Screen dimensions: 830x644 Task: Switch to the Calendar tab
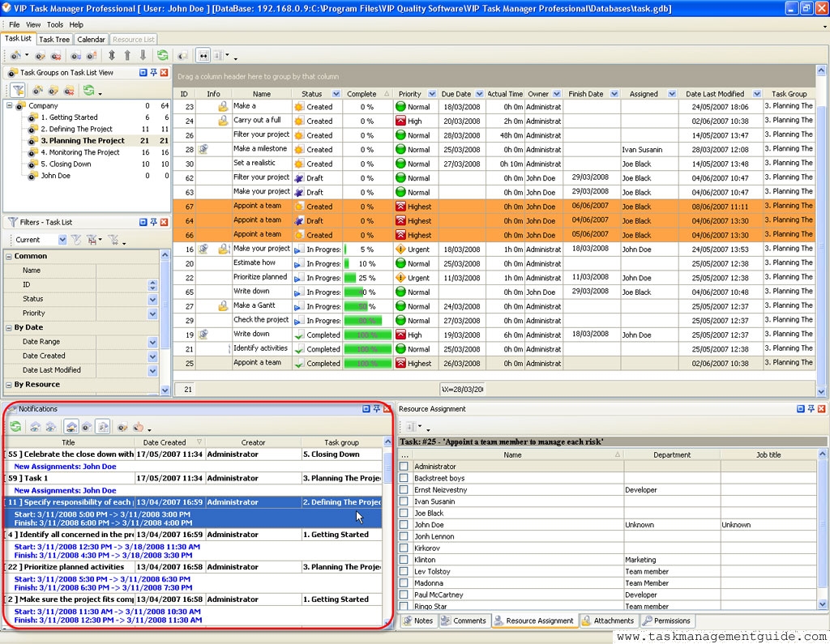91,39
